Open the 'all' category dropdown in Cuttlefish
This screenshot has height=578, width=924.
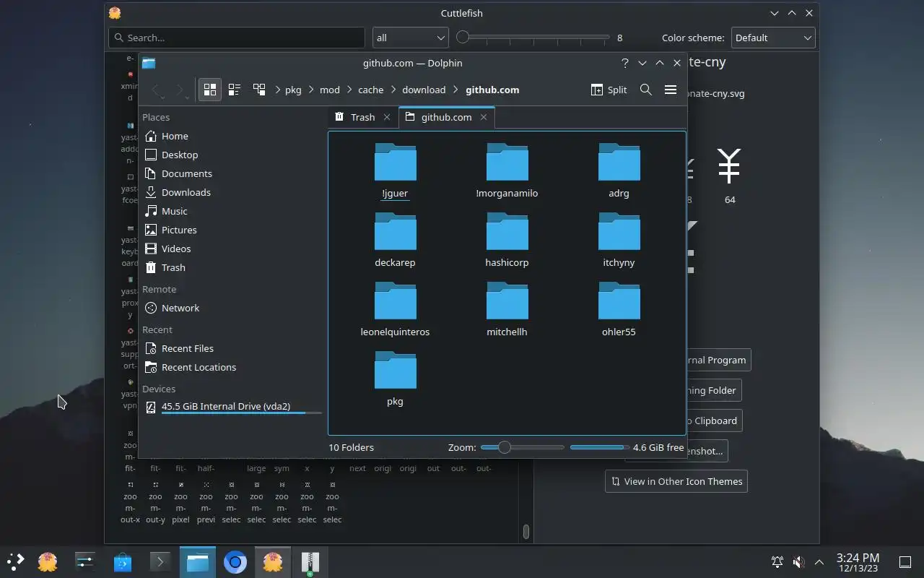click(410, 38)
